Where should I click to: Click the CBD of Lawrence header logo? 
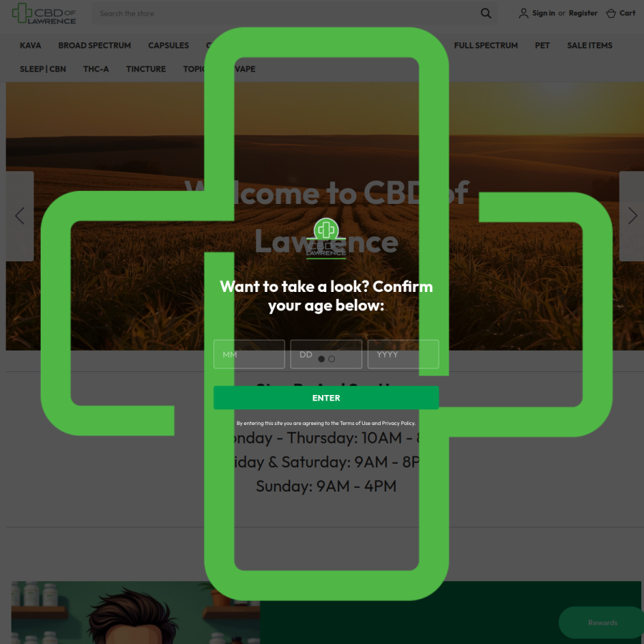click(x=44, y=14)
